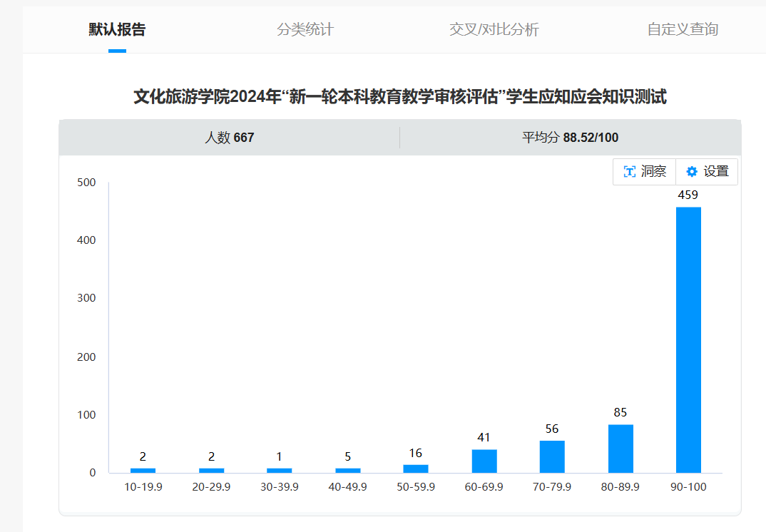Switch to the 分类统计 tab
The width and height of the screenshot is (766, 532).
(305, 29)
